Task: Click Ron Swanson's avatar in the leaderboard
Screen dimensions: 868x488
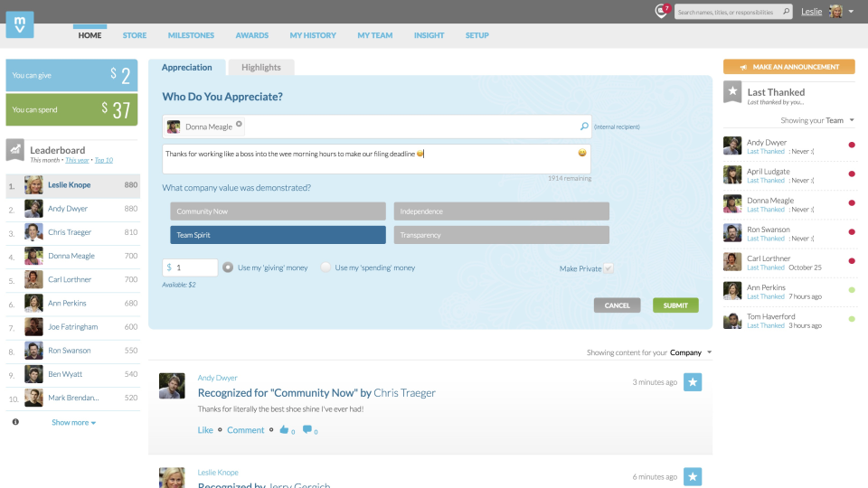Action: click(x=33, y=351)
